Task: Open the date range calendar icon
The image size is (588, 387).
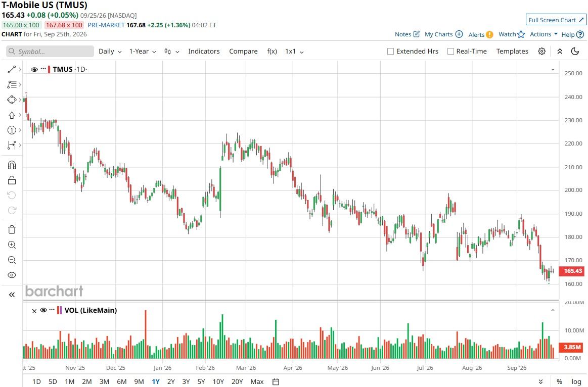Action: [276, 382]
